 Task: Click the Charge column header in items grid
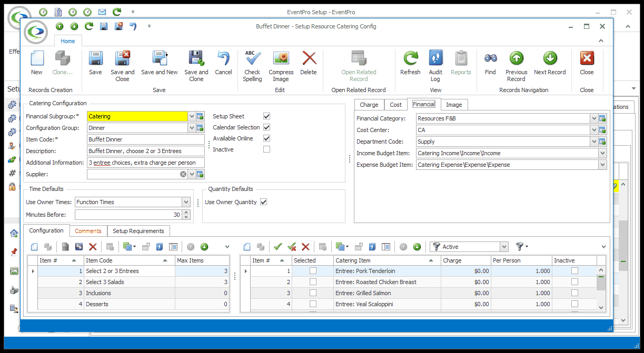[466, 260]
